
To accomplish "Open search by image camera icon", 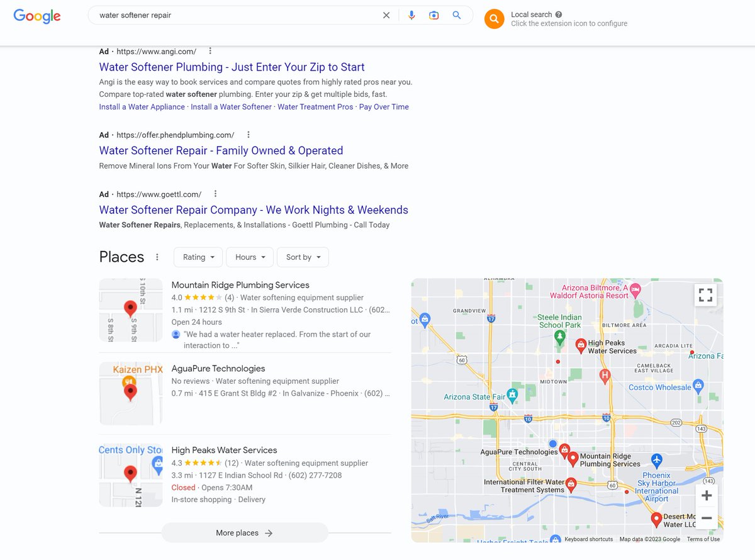I will point(434,15).
